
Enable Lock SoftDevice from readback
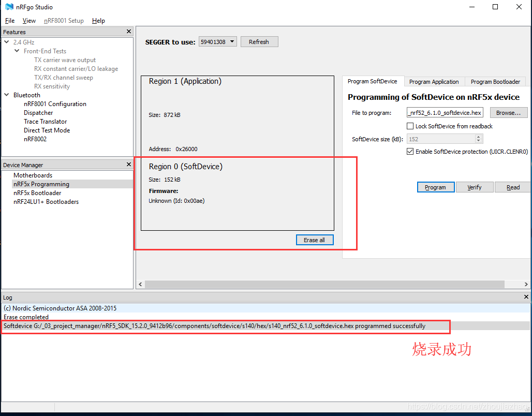(x=410, y=126)
